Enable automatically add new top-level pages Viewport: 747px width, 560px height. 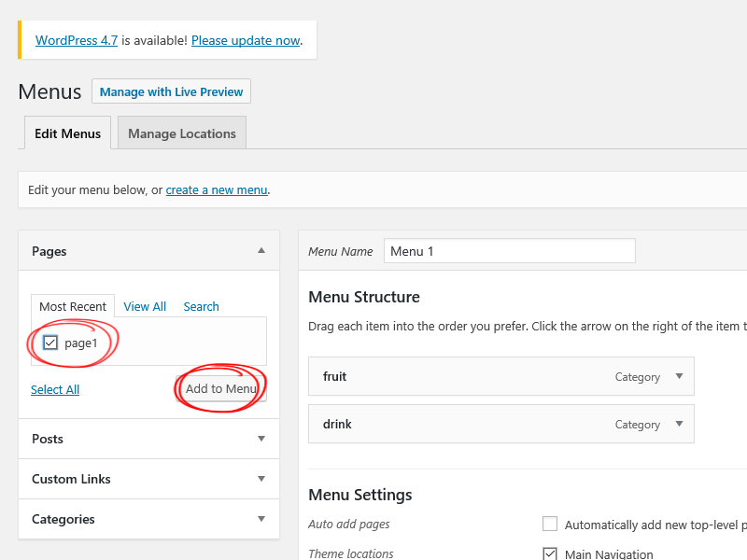[550, 524]
